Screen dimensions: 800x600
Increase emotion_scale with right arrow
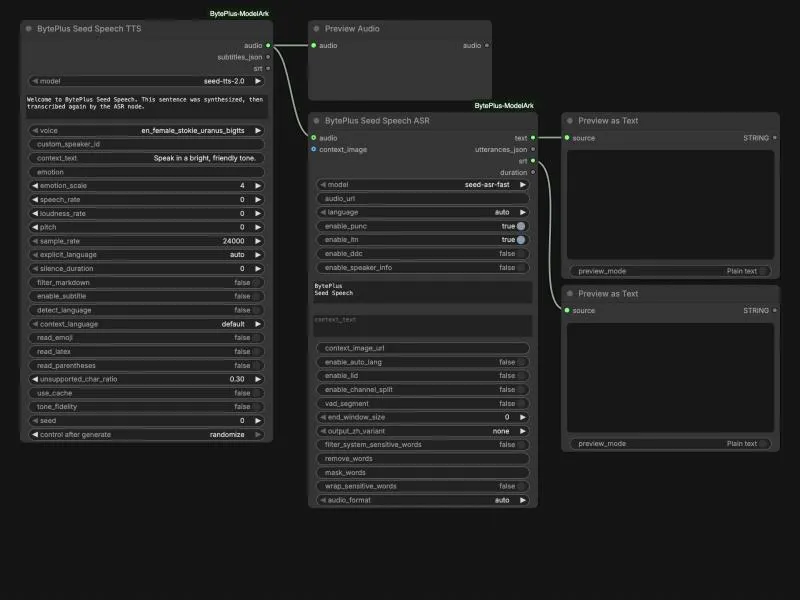tap(258, 186)
